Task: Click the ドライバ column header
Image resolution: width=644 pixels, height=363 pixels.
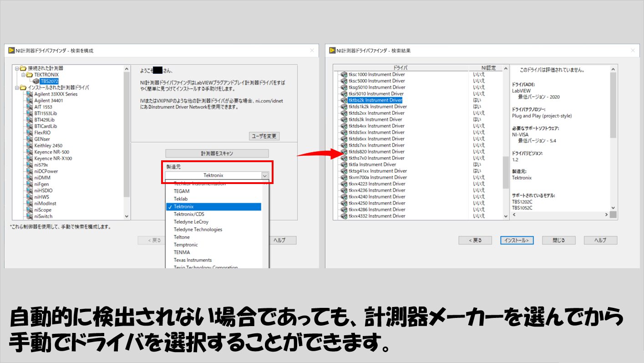Action: 401,68
